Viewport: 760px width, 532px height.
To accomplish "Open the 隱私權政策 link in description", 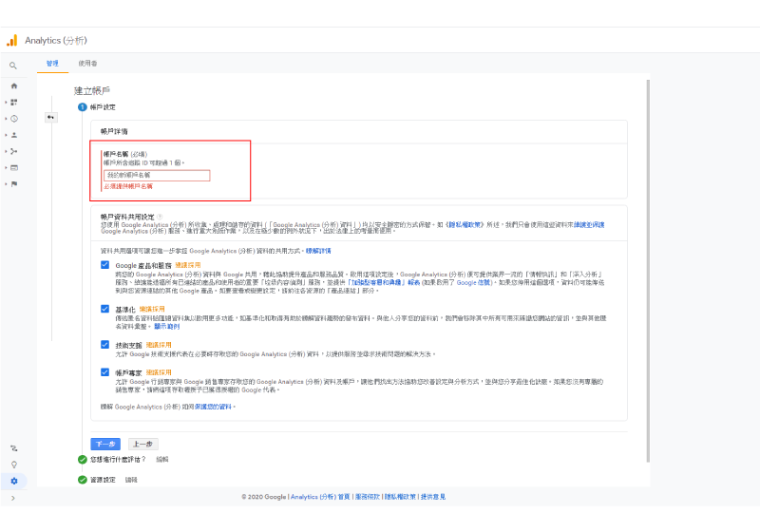I will tap(465, 224).
